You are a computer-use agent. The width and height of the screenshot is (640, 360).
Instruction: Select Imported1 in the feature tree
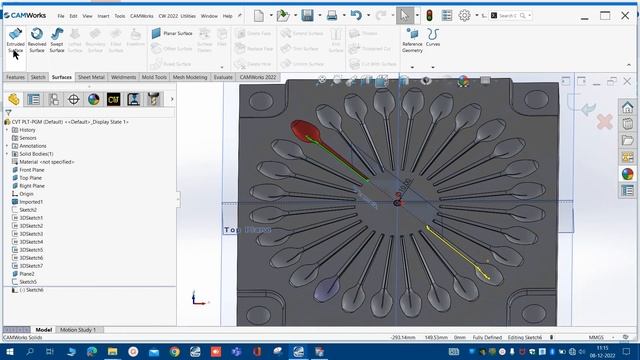click(x=31, y=202)
